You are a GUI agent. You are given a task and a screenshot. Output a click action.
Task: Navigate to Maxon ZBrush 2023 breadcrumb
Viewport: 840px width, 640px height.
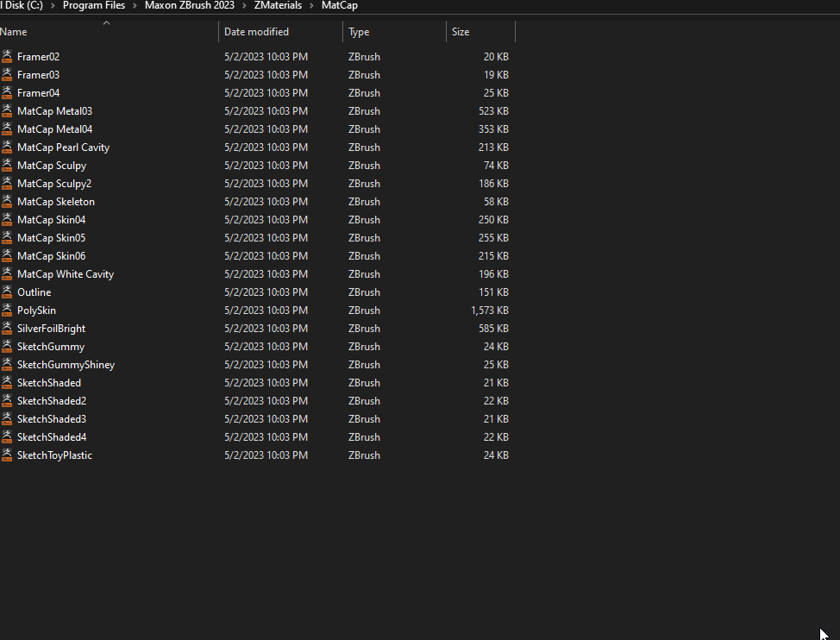click(190, 5)
